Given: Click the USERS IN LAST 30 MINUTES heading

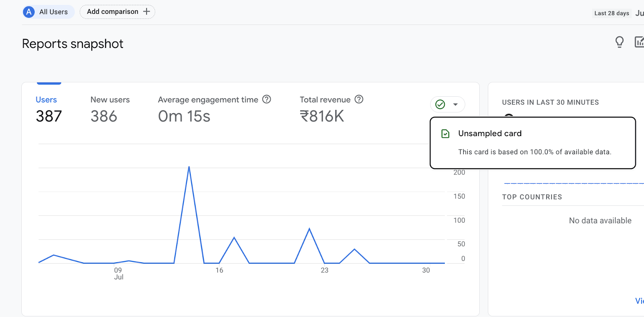Looking at the screenshot, I should pyautogui.click(x=550, y=102).
